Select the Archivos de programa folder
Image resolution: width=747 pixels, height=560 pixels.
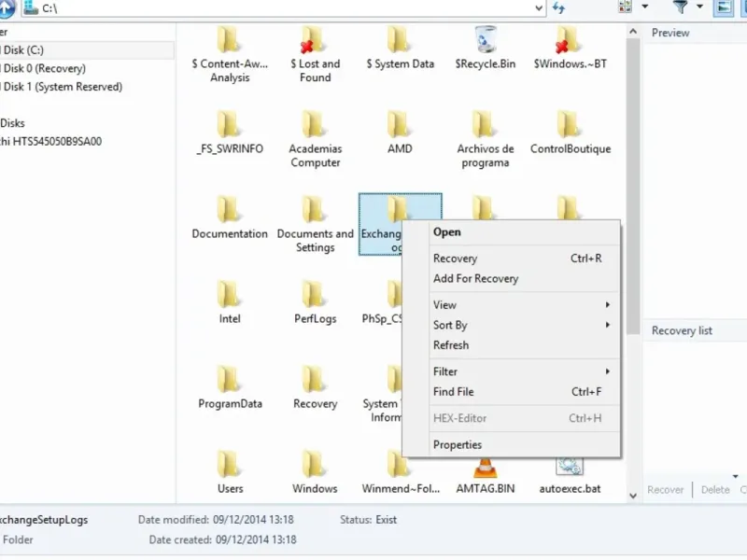[x=485, y=139]
